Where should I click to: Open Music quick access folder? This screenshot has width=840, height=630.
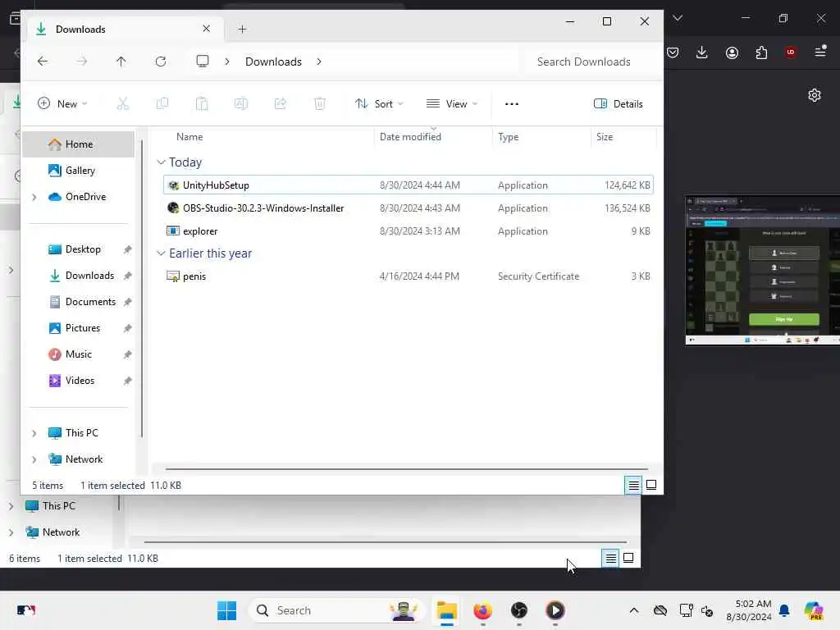point(78,354)
